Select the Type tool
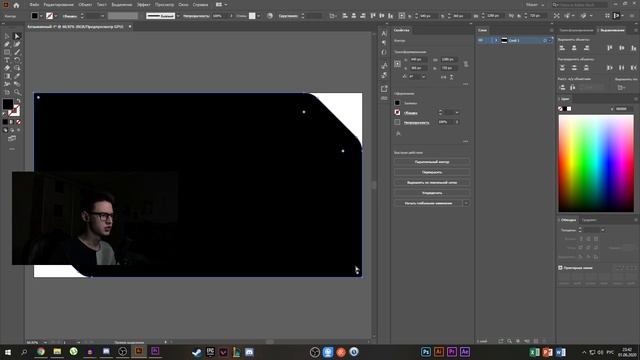This screenshot has height=360, width=640. tap(7, 60)
